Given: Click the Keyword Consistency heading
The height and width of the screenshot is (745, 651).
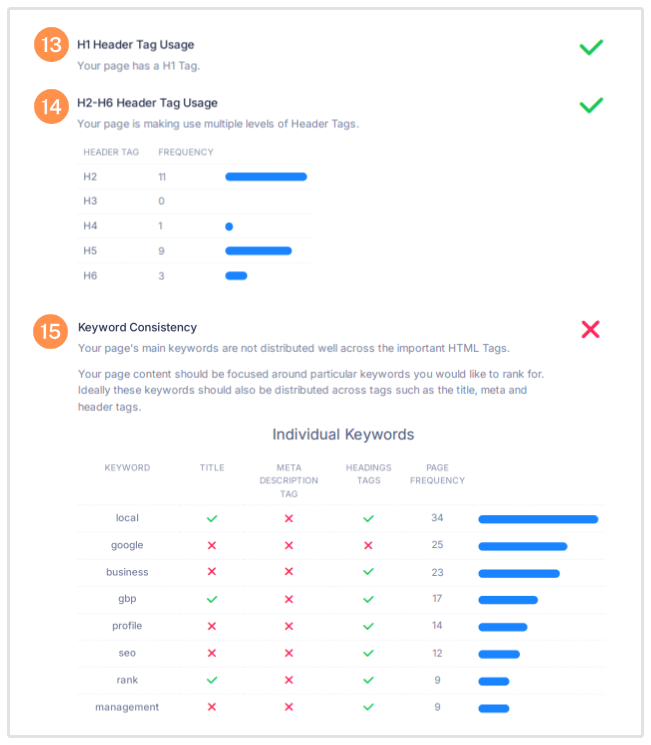Looking at the screenshot, I should pyautogui.click(x=137, y=327).
